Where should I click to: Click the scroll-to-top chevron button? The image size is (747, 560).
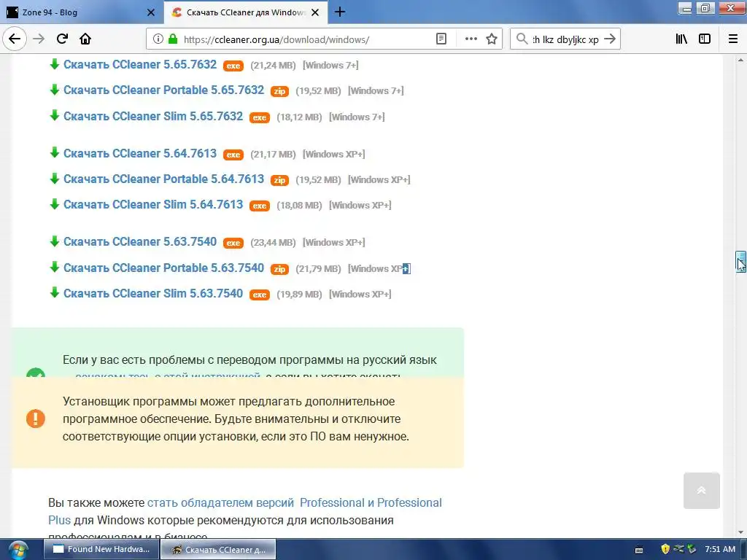(701, 491)
